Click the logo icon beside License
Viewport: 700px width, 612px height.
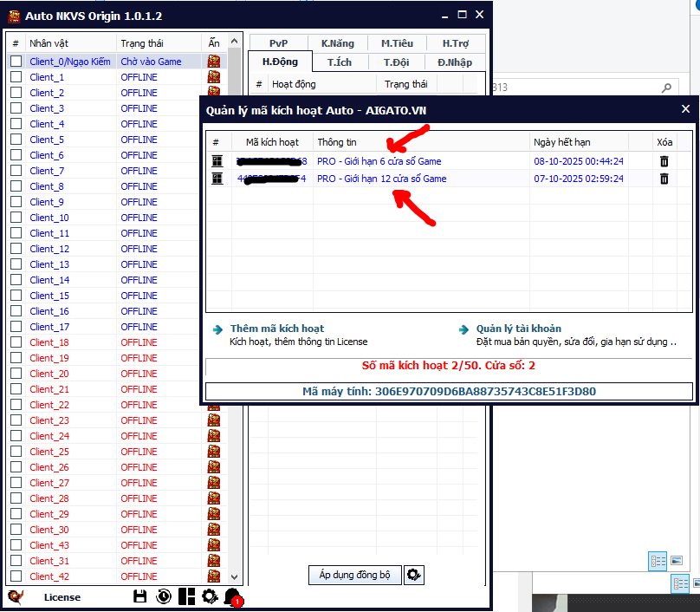tap(16, 596)
